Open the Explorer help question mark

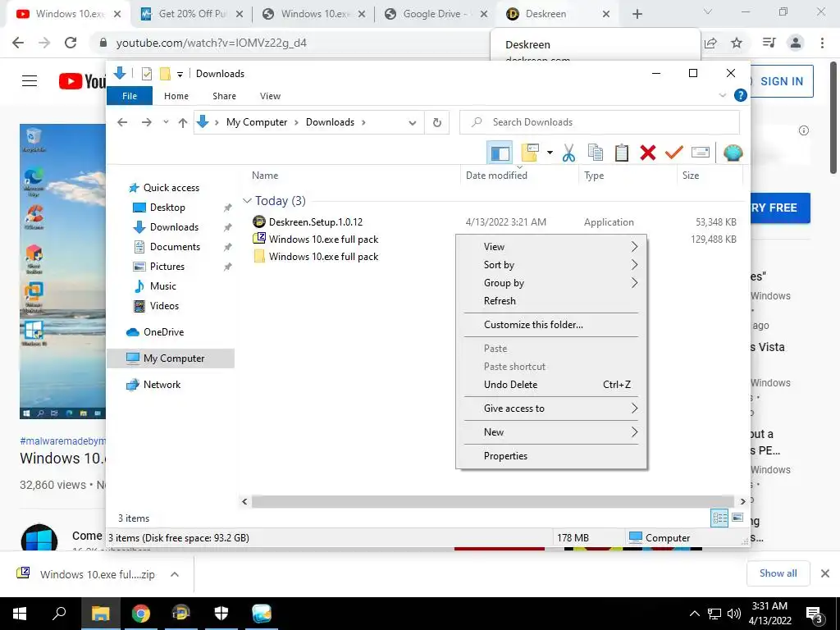[x=741, y=95]
